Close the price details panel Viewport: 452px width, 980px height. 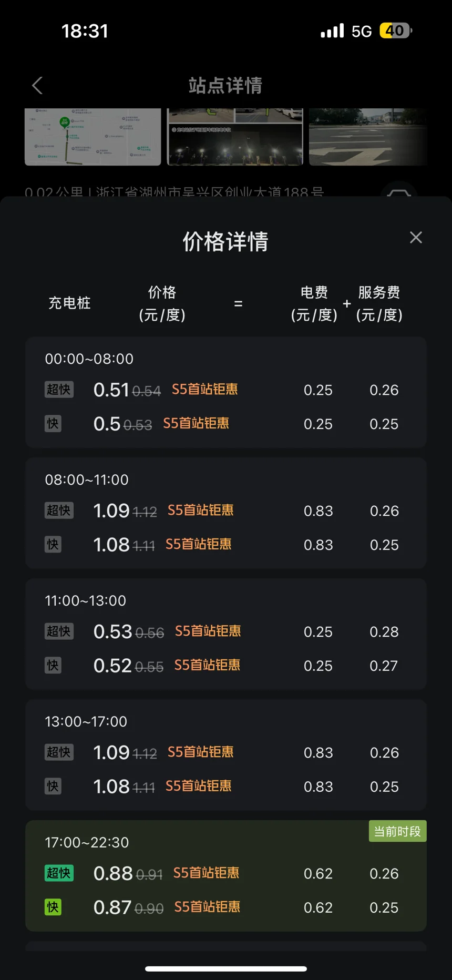click(x=416, y=238)
